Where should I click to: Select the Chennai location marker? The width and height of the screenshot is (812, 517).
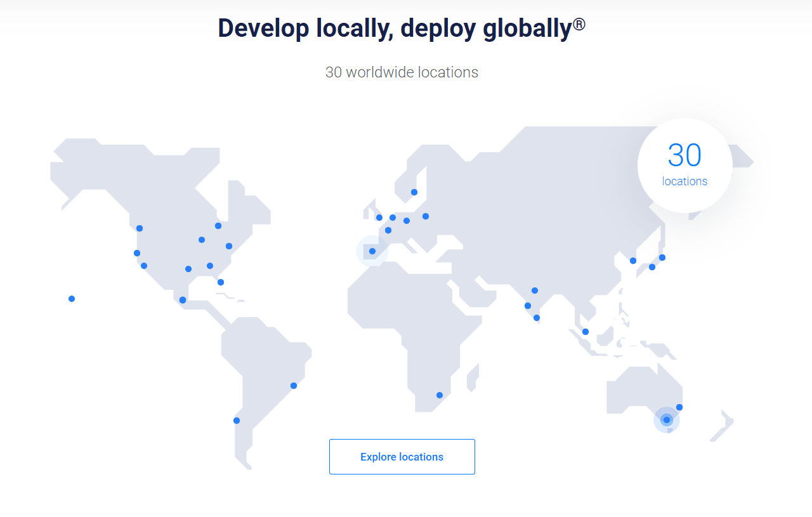tap(537, 318)
